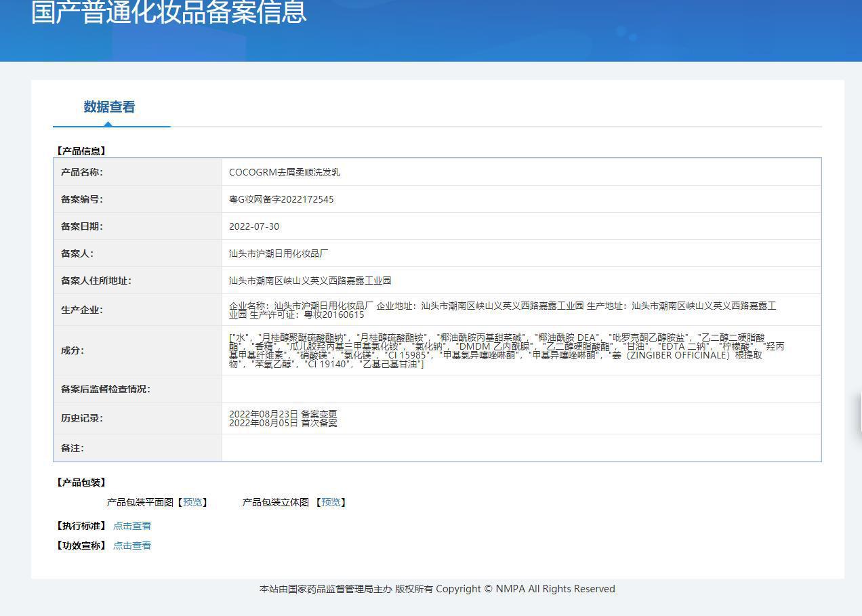Click history entry 2022年08月05日 首次备案
The height and width of the screenshot is (616, 862).
coord(283,423)
